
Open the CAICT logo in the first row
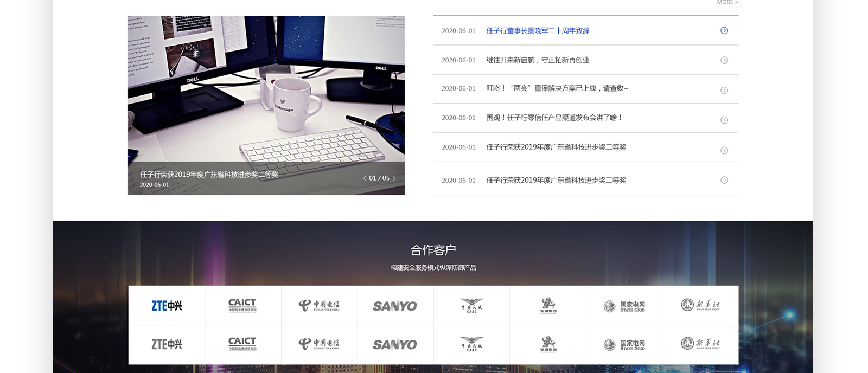242,306
